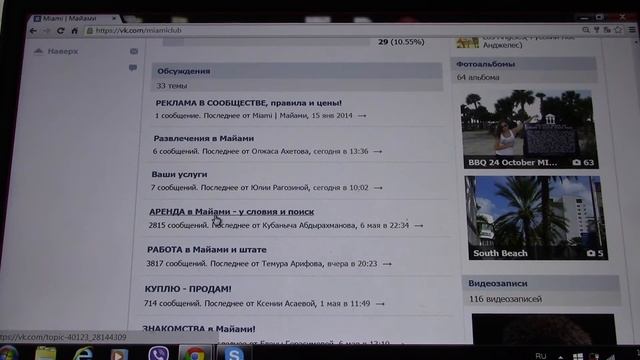This screenshot has height=360, width=640.
Task: Open the BBQ 24 October album thumbnail
Action: [530, 129]
